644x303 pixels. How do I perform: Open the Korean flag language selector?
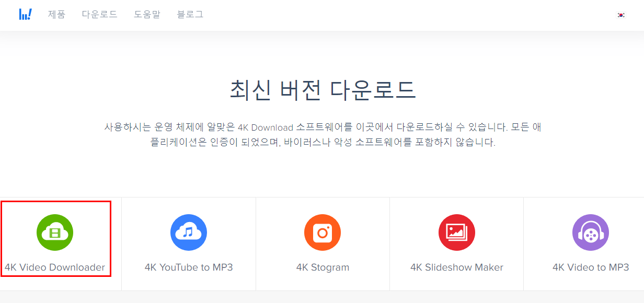point(621,15)
